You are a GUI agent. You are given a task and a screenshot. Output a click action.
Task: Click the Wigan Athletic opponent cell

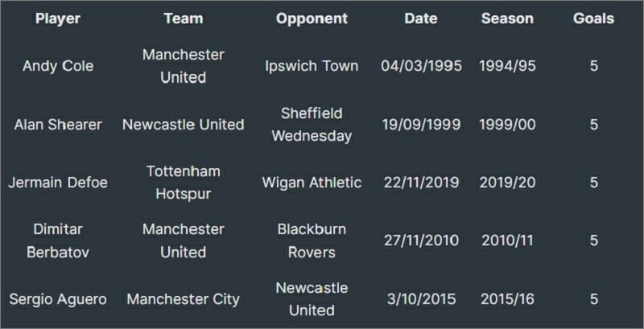click(x=312, y=183)
